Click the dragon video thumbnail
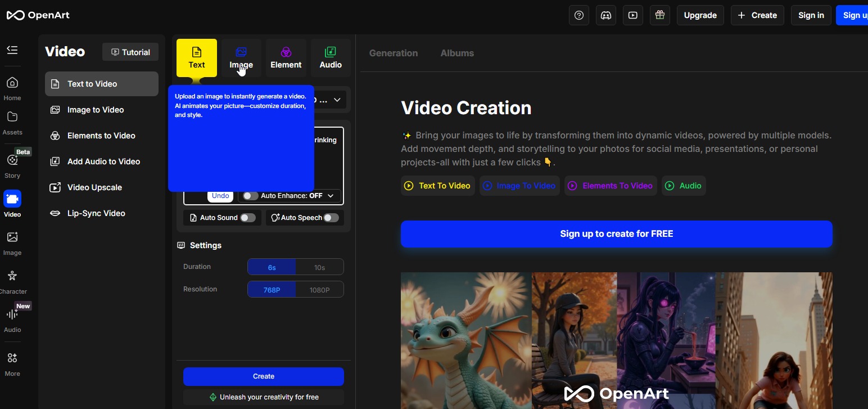The height and width of the screenshot is (409, 868). tap(466, 341)
